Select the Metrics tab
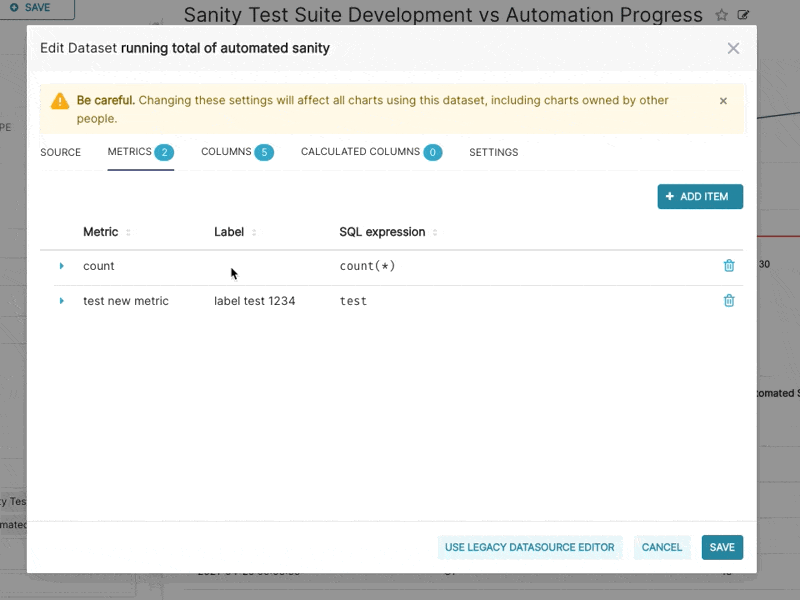This screenshot has height=600, width=800. (140, 152)
